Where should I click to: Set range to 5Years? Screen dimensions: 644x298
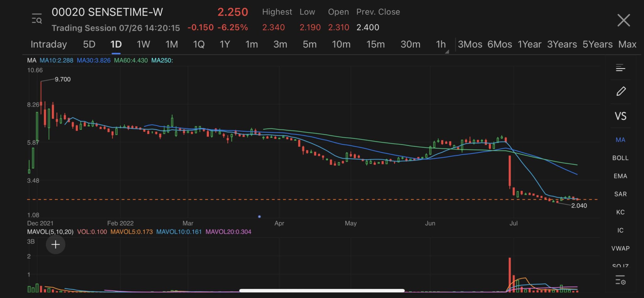[x=597, y=44]
